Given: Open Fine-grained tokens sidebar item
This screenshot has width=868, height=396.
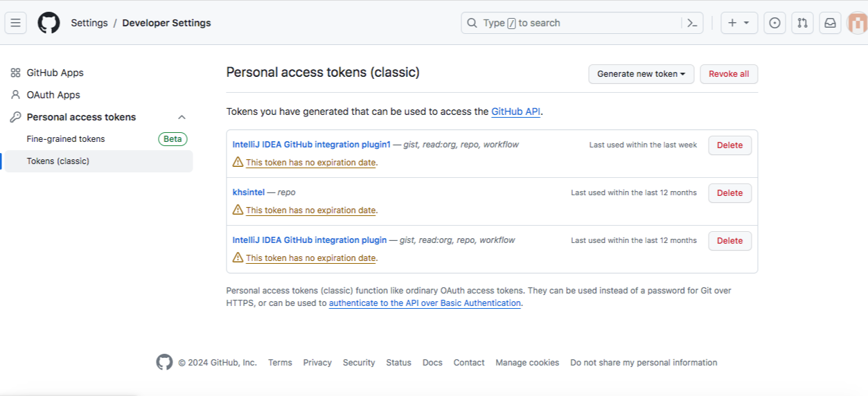Looking at the screenshot, I should point(66,139).
